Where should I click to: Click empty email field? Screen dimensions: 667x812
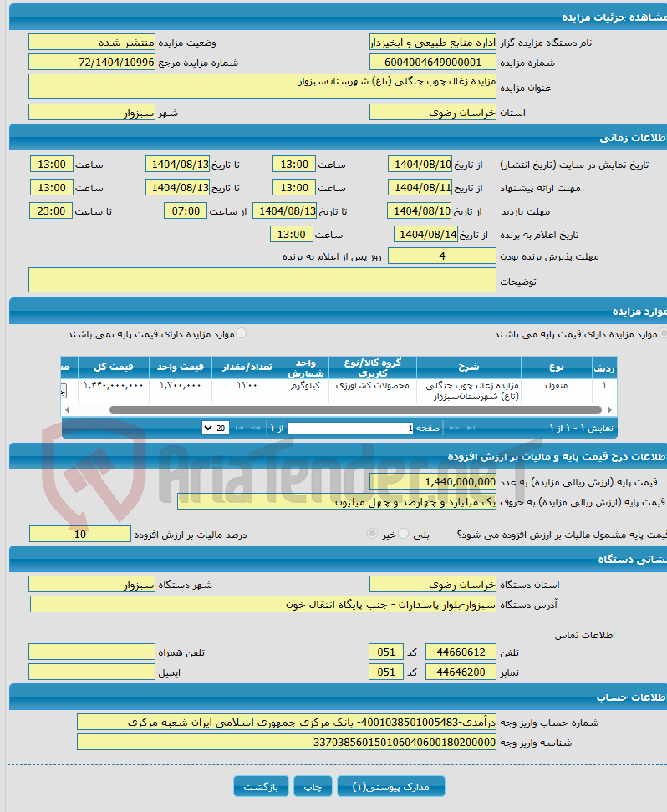point(92,672)
